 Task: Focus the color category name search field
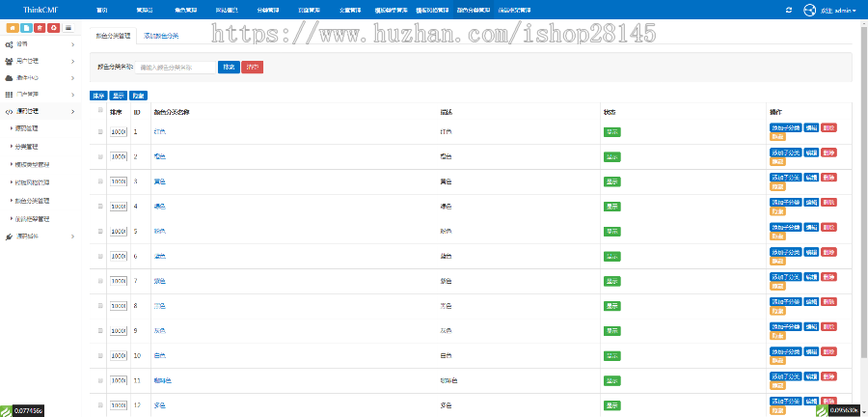tap(176, 67)
